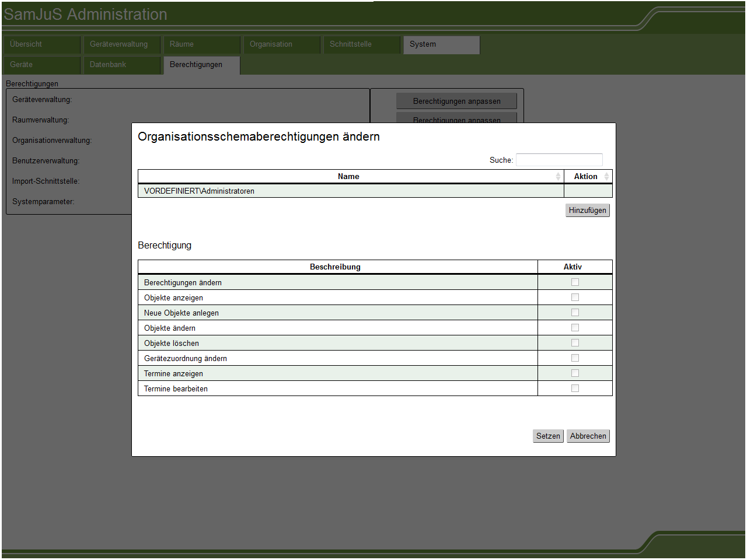Screen dimensions: 747x560
Task: Select the VORDEFINIERT\Administratoren row
Action: click(x=375, y=191)
